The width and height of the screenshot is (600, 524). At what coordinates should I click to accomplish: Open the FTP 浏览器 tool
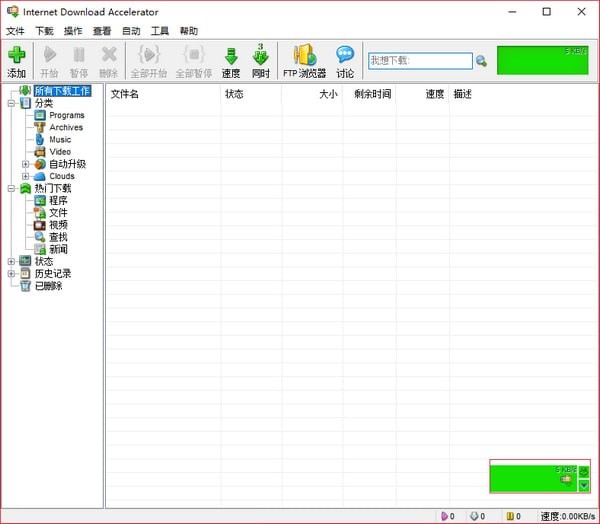(x=304, y=60)
